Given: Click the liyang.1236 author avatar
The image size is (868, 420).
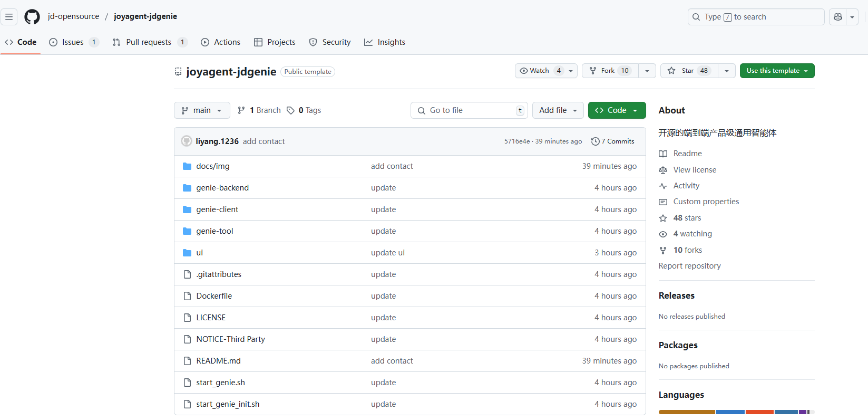Looking at the screenshot, I should click(187, 141).
